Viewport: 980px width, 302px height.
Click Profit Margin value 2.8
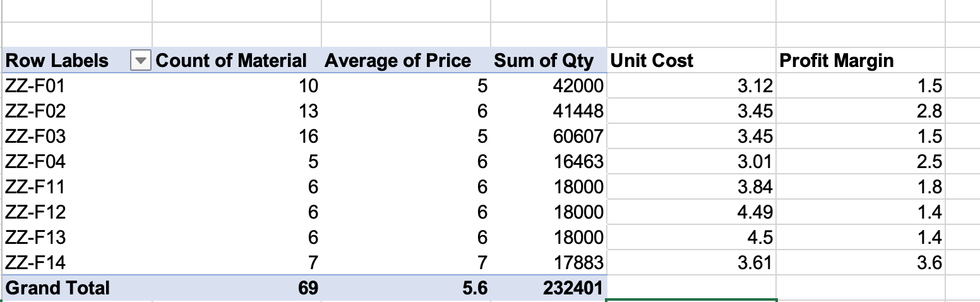click(x=929, y=111)
